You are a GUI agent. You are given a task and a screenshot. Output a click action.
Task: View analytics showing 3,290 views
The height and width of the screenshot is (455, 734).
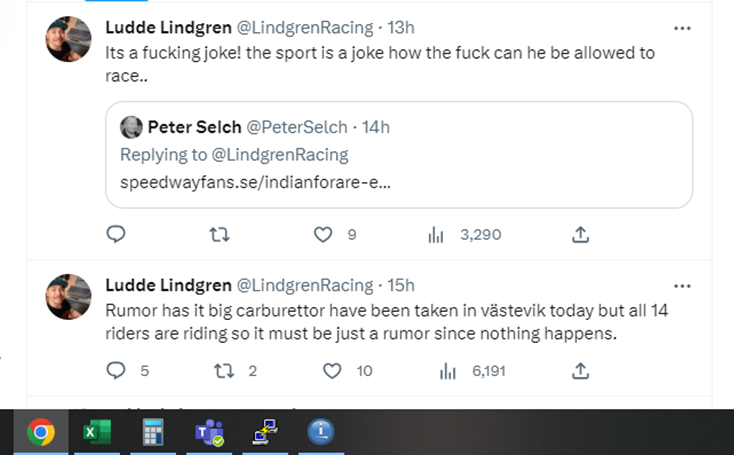464,235
